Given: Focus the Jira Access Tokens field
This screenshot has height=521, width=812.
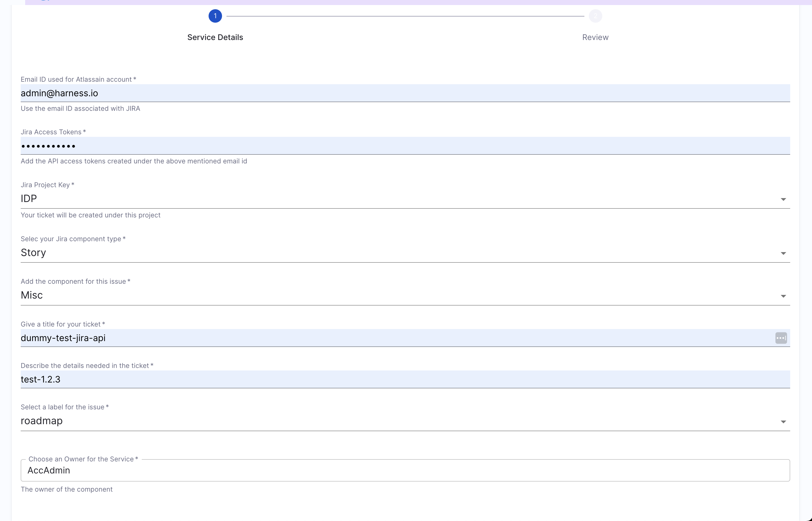Looking at the screenshot, I should pyautogui.click(x=405, y=146).
